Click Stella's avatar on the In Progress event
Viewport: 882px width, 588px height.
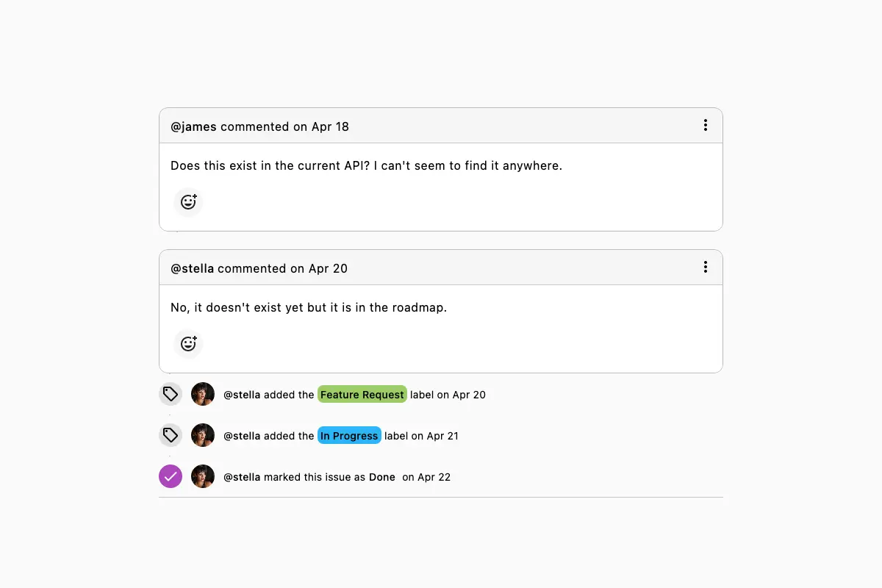pyautogui.click(x=203, y=436)
